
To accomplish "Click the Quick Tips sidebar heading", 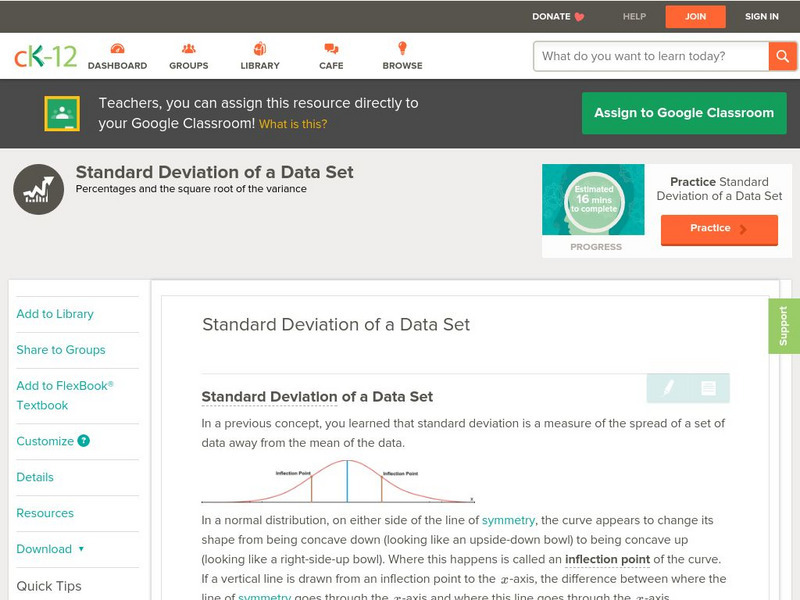I will click(x=49, y=586).
